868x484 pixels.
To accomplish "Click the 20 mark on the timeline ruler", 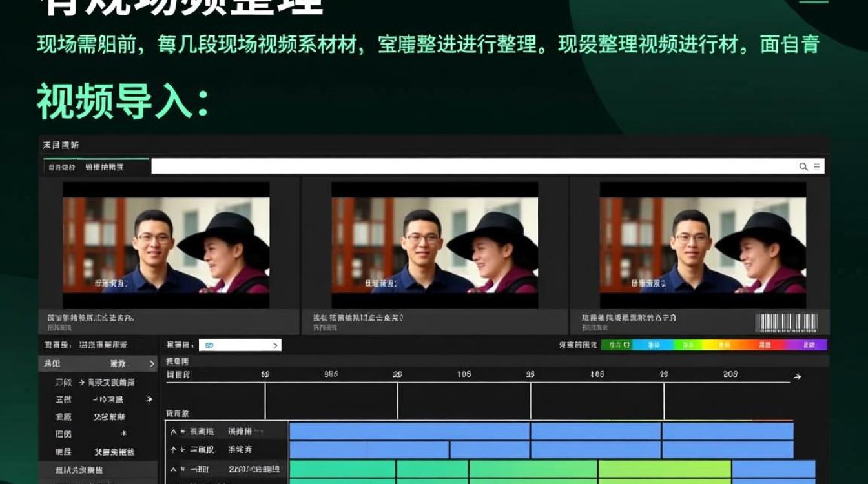I will [397, 374].
